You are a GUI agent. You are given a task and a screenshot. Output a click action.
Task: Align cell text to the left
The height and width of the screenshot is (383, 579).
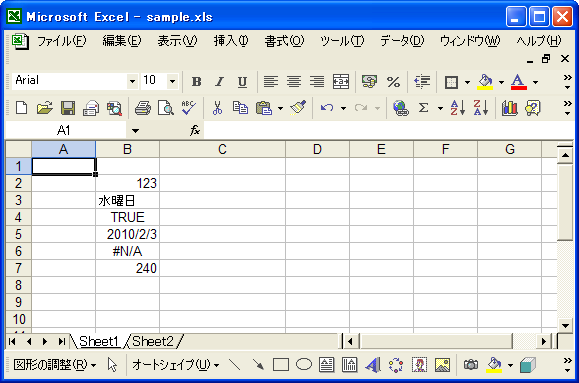tap(271, 82)
